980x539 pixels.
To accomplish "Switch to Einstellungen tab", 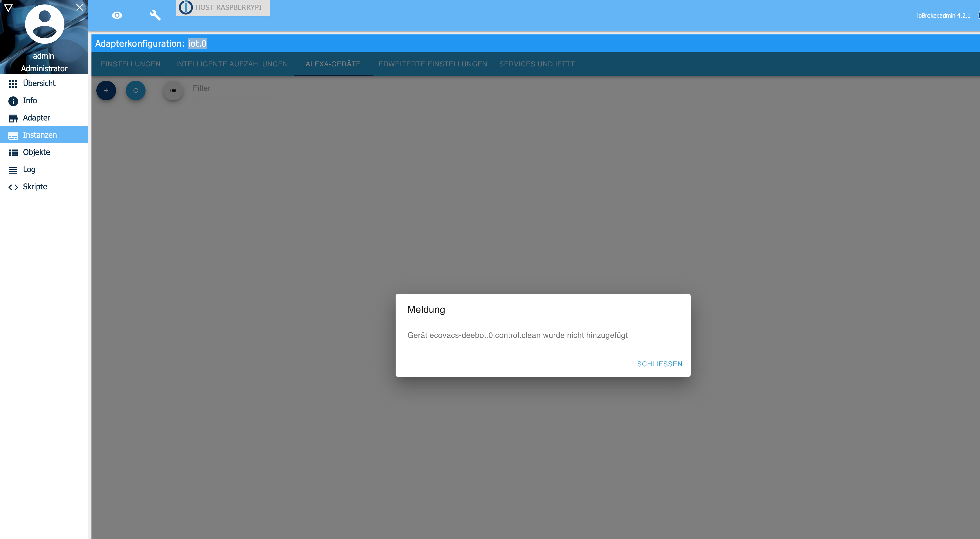I will tap(131, 64).
